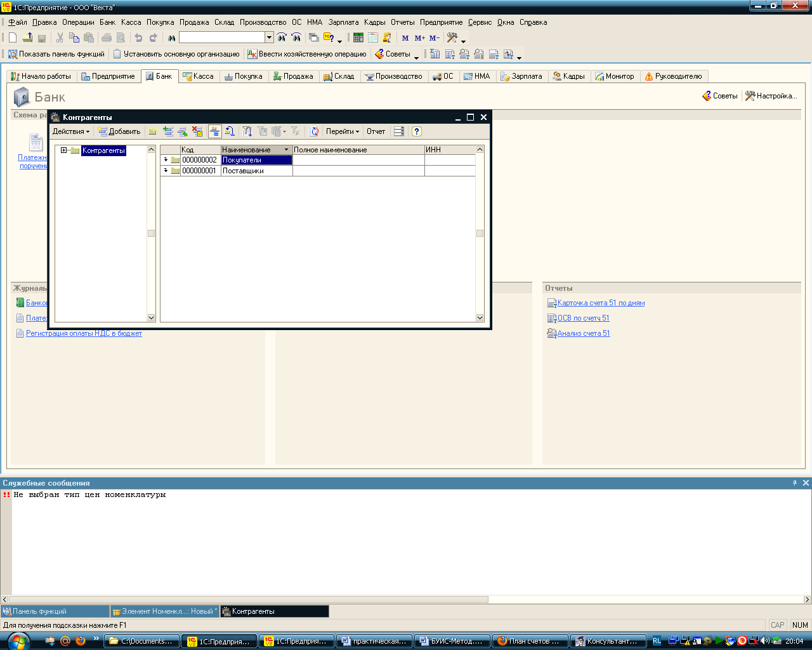
Task: Open the Действия dropdown menu
Action: 71,131
